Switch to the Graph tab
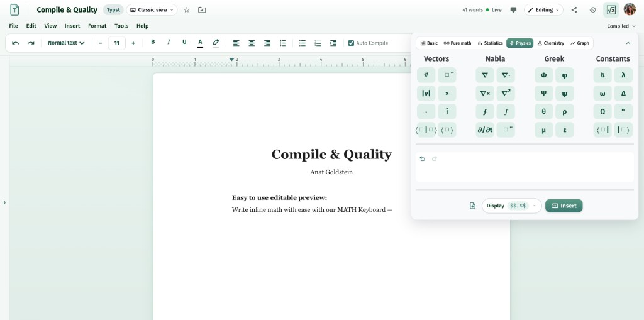This screenshot has height=320, width=644. coord(579,43)
